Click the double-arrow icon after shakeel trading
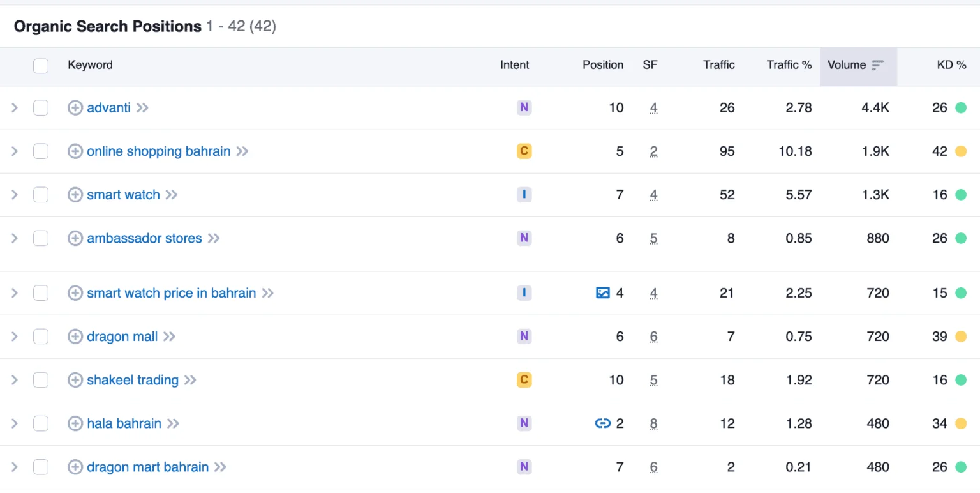 click(x=190, y=380)
